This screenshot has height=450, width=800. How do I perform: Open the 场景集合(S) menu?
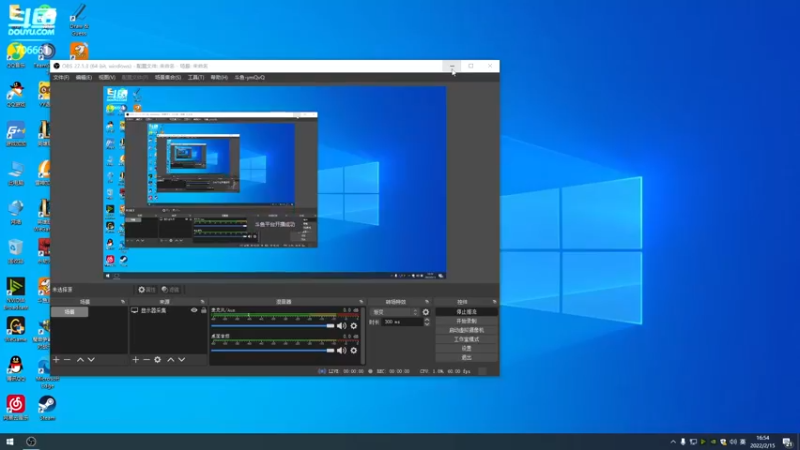pos(167,78)
